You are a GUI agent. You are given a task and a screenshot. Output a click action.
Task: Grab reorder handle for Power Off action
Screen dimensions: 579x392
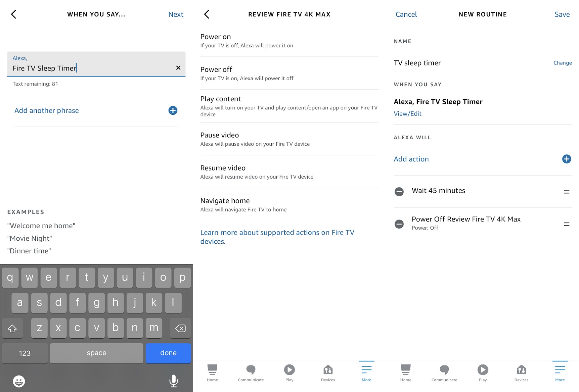click(567, 224)
